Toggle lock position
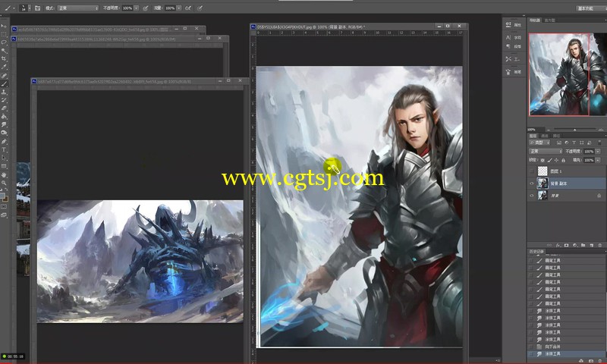Viewport: 607px width, 364px height. (556, 160)
